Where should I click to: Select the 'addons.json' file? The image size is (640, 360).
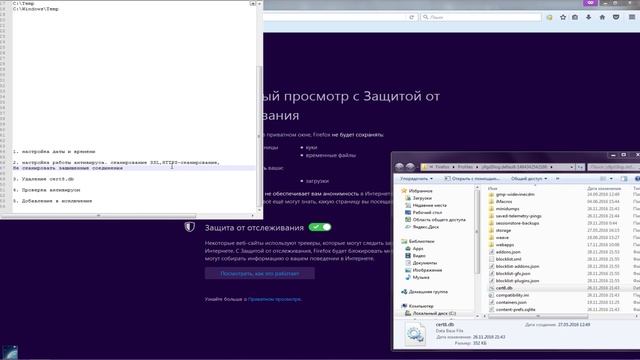click(508, 252)
